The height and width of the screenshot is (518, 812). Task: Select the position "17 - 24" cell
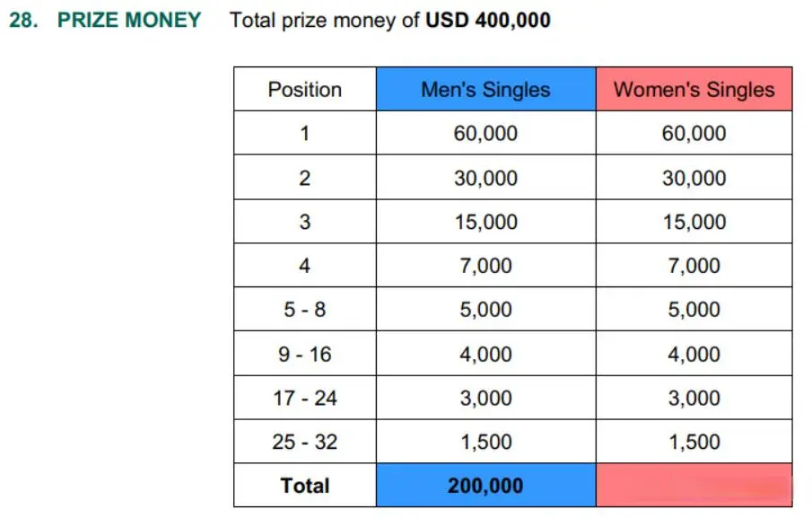coord(305,398)
